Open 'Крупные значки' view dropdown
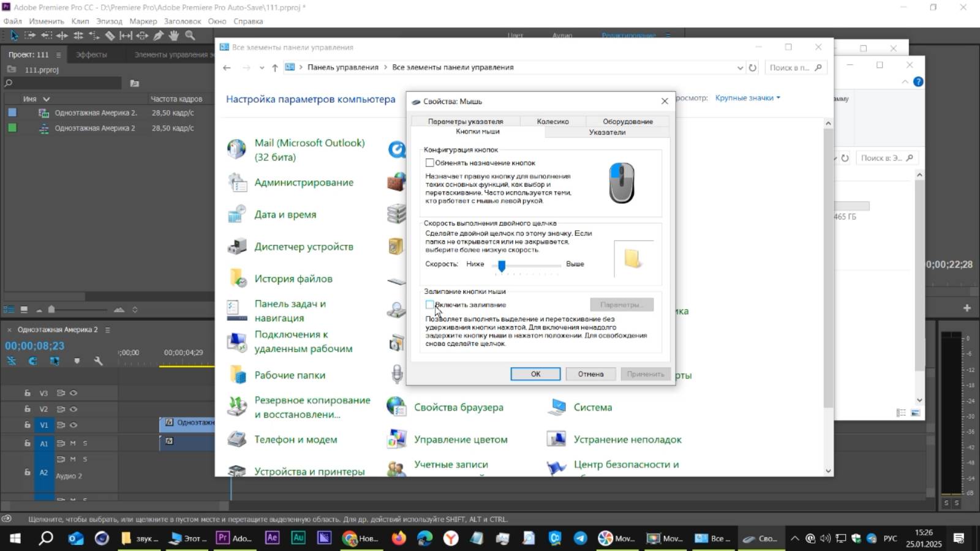 (748, 98)
